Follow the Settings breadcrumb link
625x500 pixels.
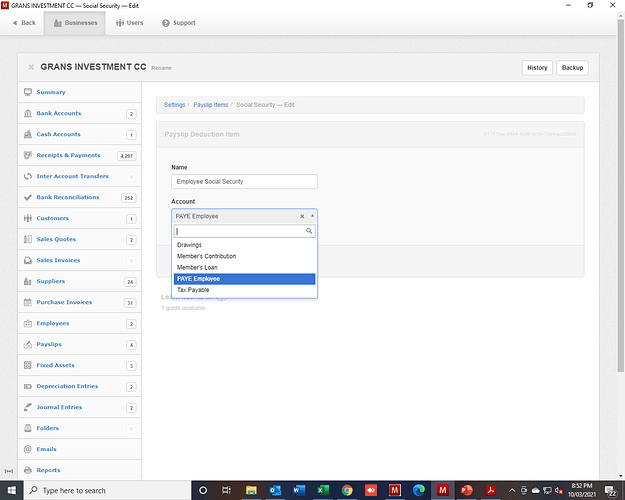175,105
